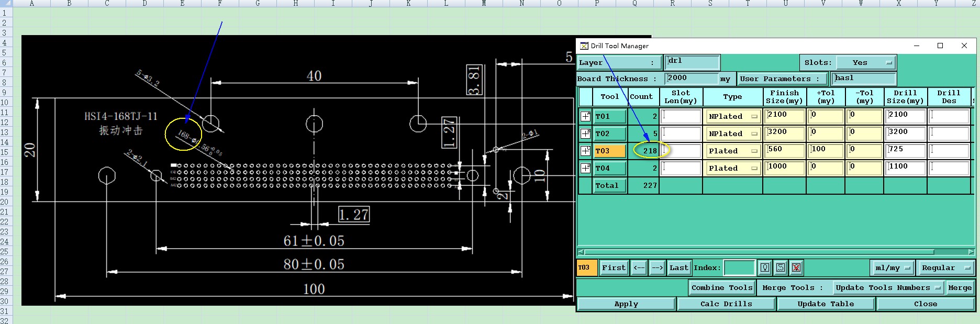The height and width of the screenshot is (324, 980).
Task: Expand the T02 row plus icon
Action: 585,133
